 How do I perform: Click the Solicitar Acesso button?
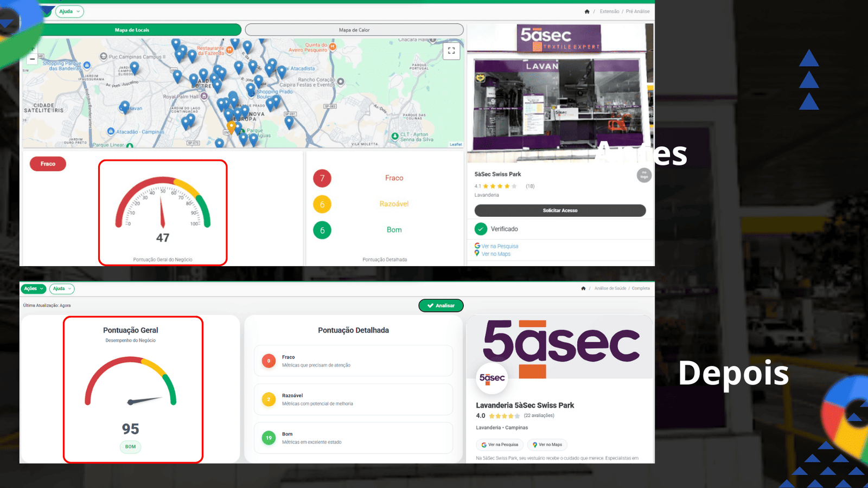click(x=560, y=210)
